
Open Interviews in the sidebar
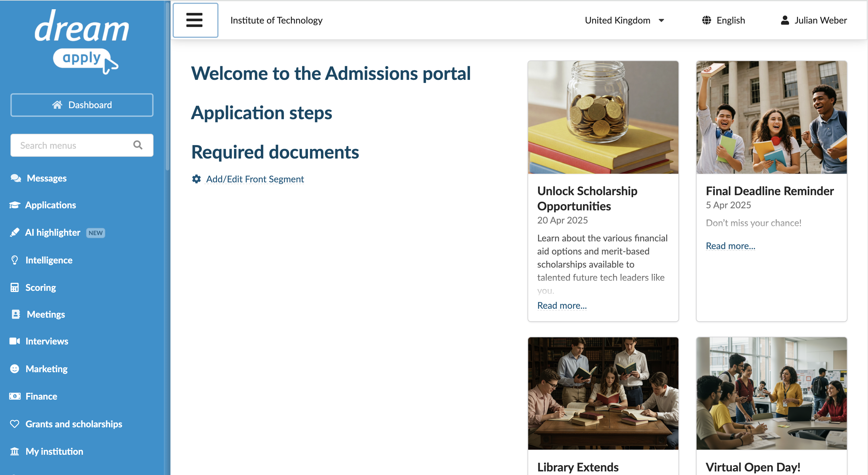click(47, 341)
